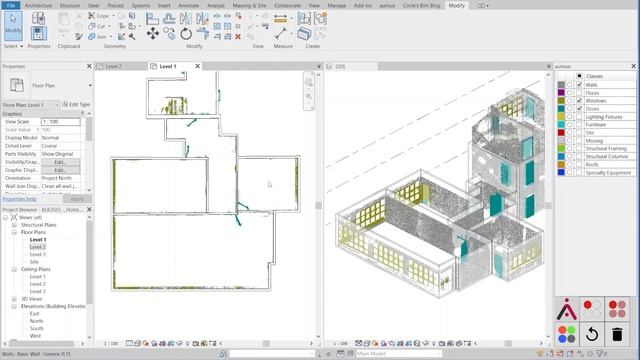Click the Align tool icon
The image size is (640, 360).
(x=152, y=19)
